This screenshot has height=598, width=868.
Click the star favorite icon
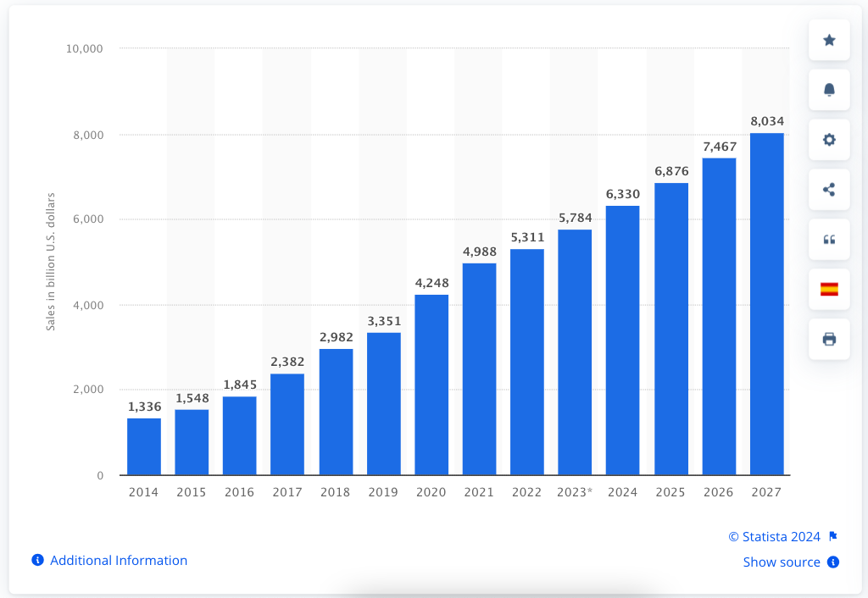point(829,40)
